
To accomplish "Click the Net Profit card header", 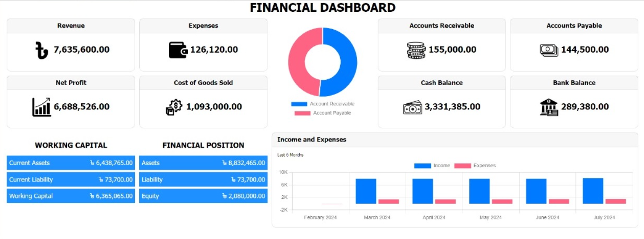I will click(71, 83).
